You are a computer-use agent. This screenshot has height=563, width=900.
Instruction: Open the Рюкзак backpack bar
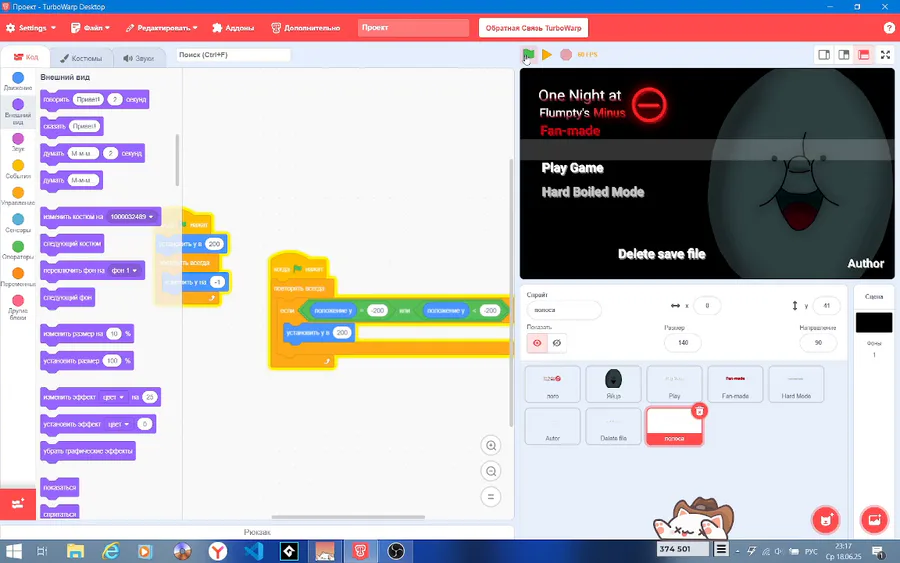(x=257, y=532)
